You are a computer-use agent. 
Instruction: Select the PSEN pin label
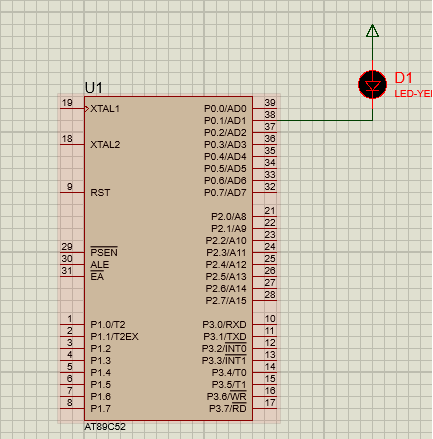click(104, 252)
